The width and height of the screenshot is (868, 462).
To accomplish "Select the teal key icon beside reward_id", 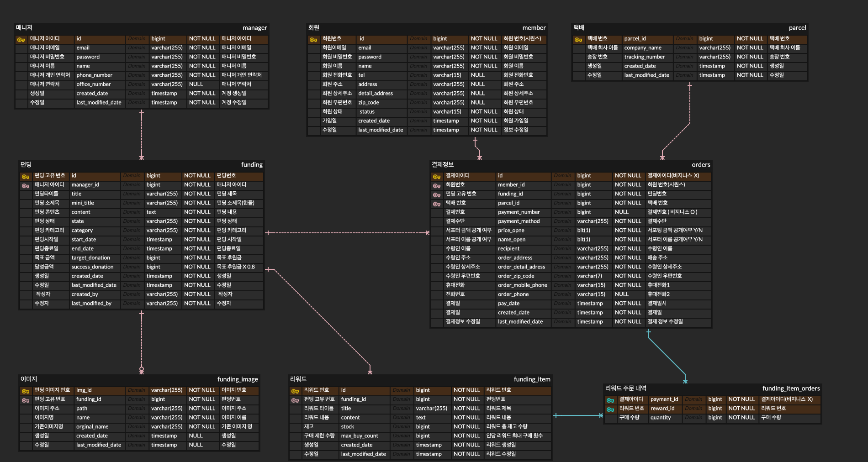I will [x=610, y=409].
